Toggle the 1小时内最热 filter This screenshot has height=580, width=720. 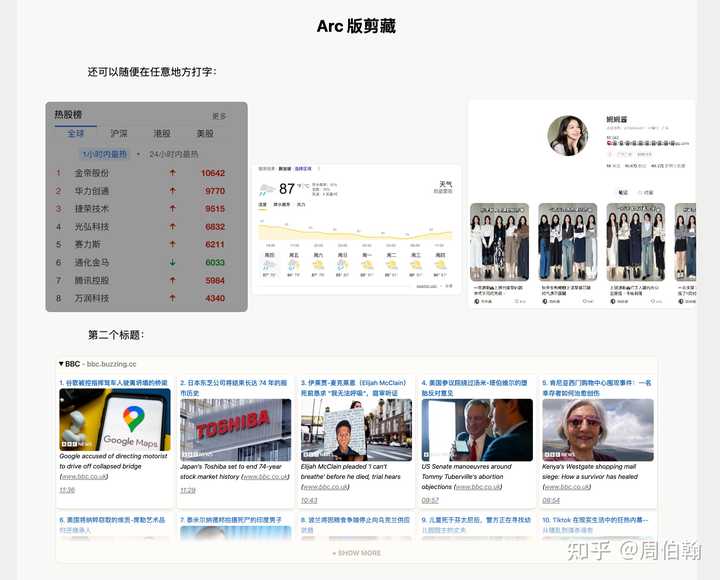(x=104, y=154)
